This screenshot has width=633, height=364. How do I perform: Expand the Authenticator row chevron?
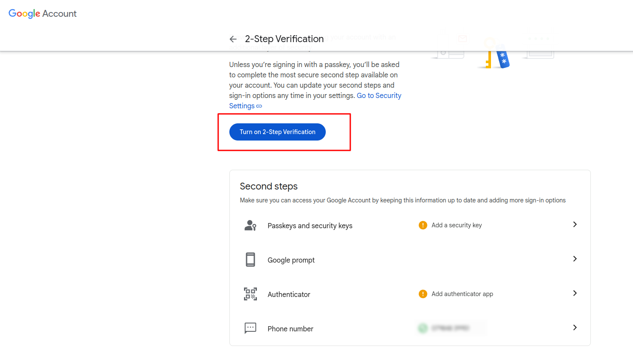[x=574, y=293]
